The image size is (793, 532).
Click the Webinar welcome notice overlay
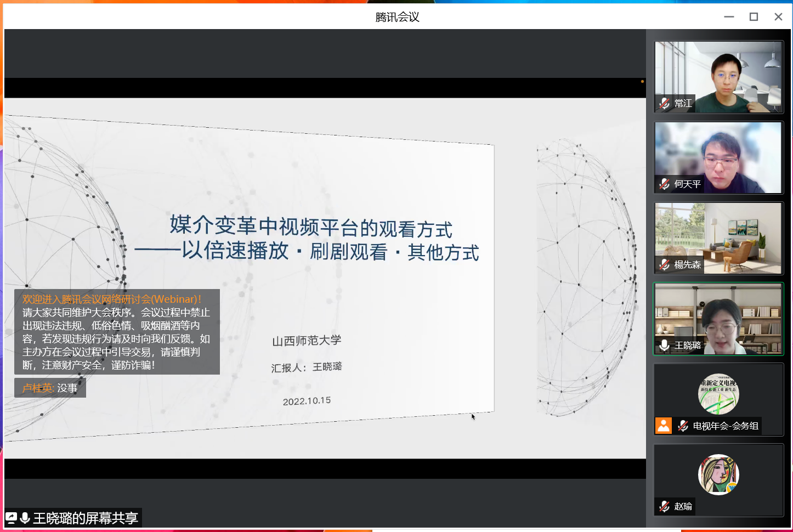pos(117,332)
